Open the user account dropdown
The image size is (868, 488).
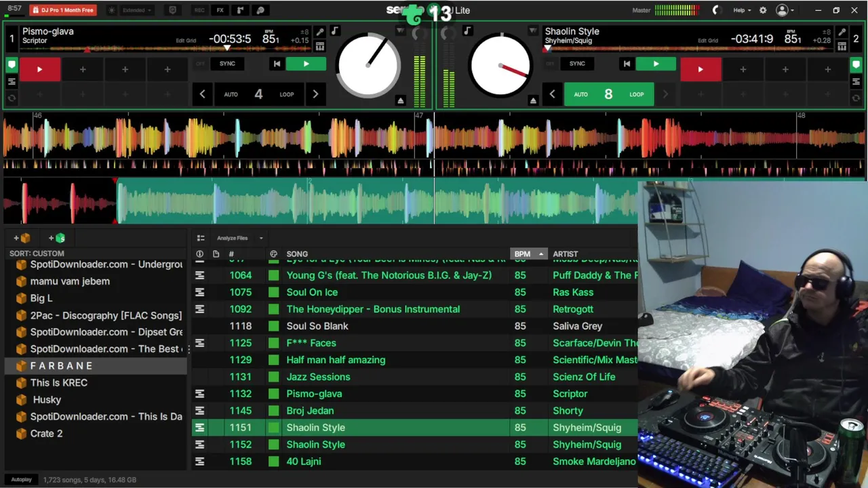click(x=785, y=10)
